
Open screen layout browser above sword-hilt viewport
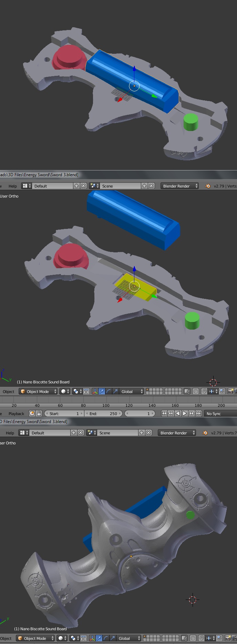click(x=24, y=433)
